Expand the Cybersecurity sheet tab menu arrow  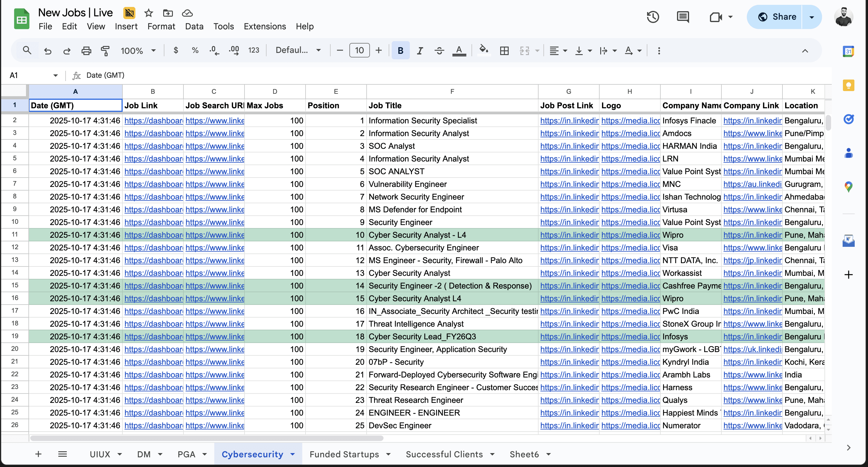click(x=293, y=454)
